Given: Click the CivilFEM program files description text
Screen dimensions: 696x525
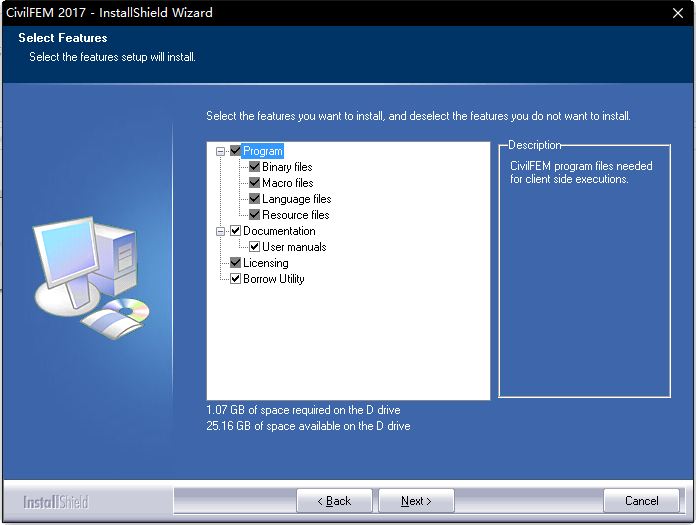Looking at the screenshot, I should coord(581,172).
